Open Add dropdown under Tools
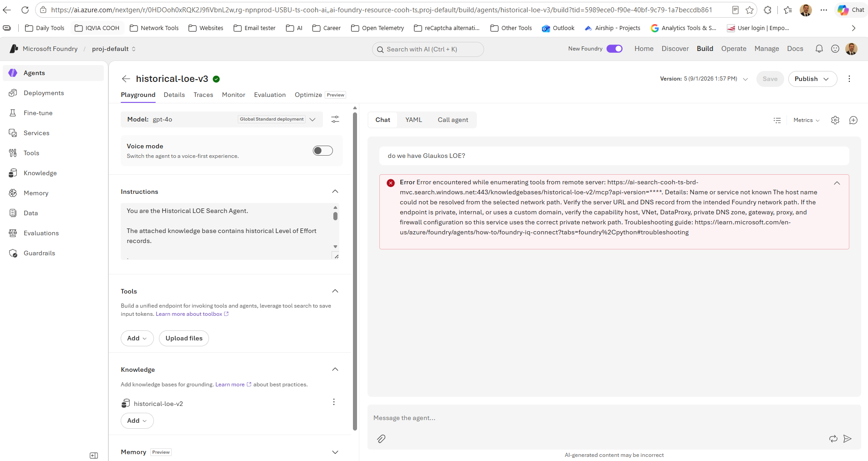This screenshot has width=868, height=461. point(137,338)
